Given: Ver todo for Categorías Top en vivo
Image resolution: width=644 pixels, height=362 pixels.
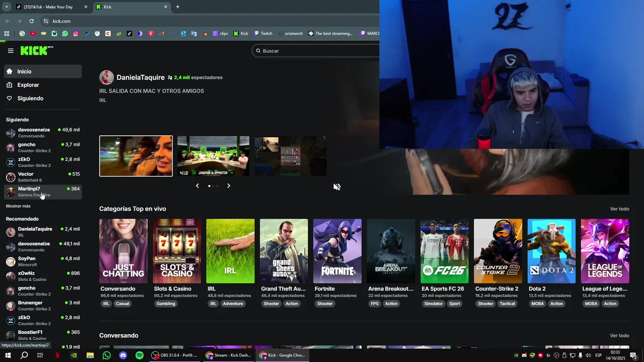Looking at the screenshot, I should coord(619,209).
